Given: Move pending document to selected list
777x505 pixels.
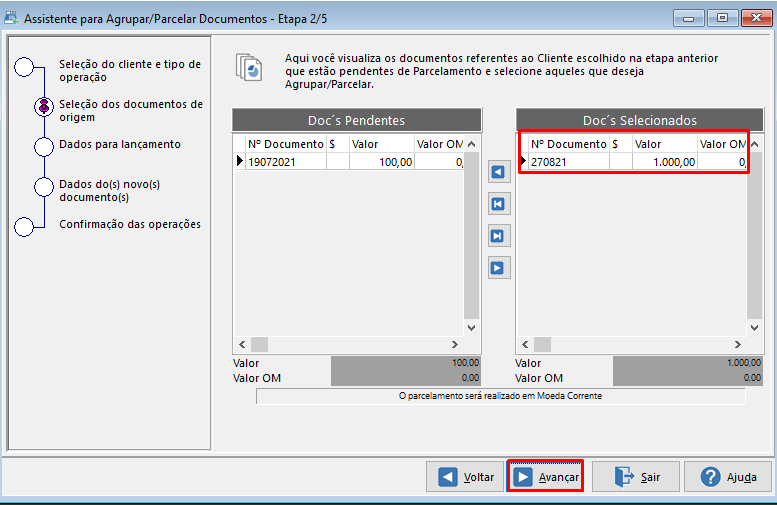Looking at the screenshot, I should click(499, 268).
